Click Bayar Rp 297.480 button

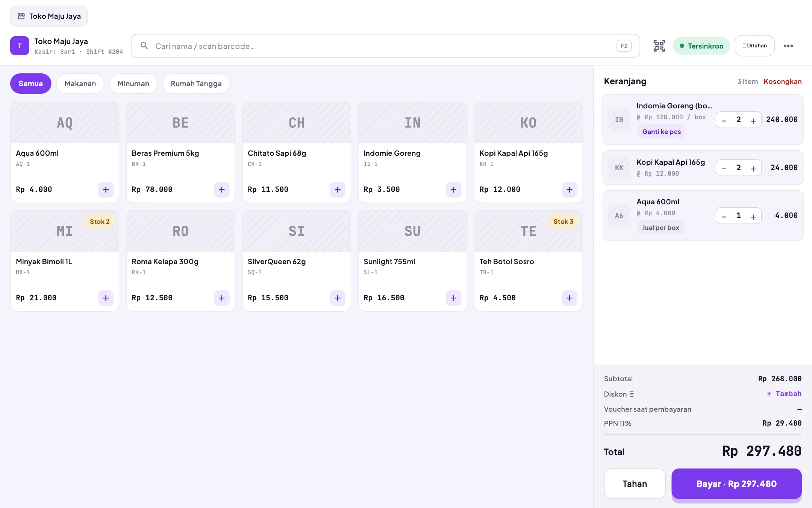[x=736, y=484]
